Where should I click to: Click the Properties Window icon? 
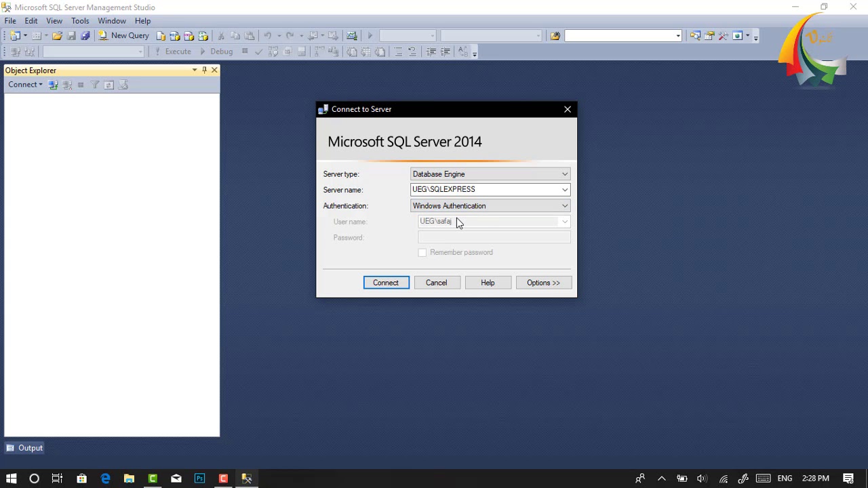(x=709, y=36)
